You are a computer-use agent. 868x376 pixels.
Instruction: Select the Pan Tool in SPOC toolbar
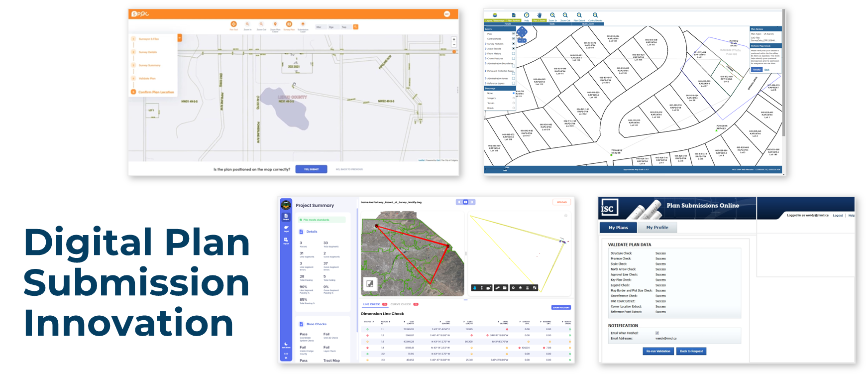233,24
